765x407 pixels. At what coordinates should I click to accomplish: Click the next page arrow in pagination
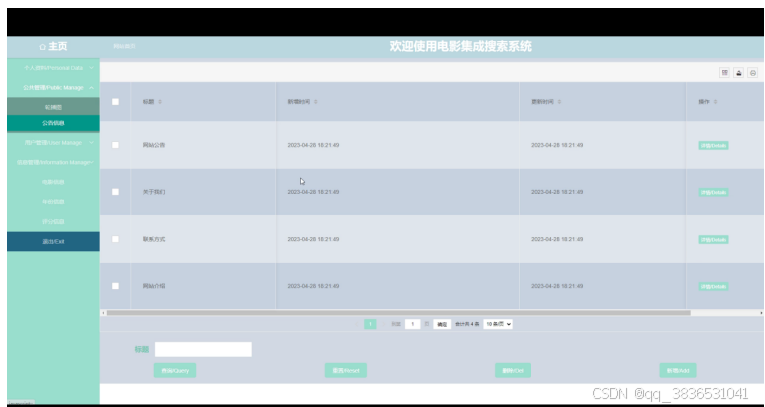click(x=383, y=324)
